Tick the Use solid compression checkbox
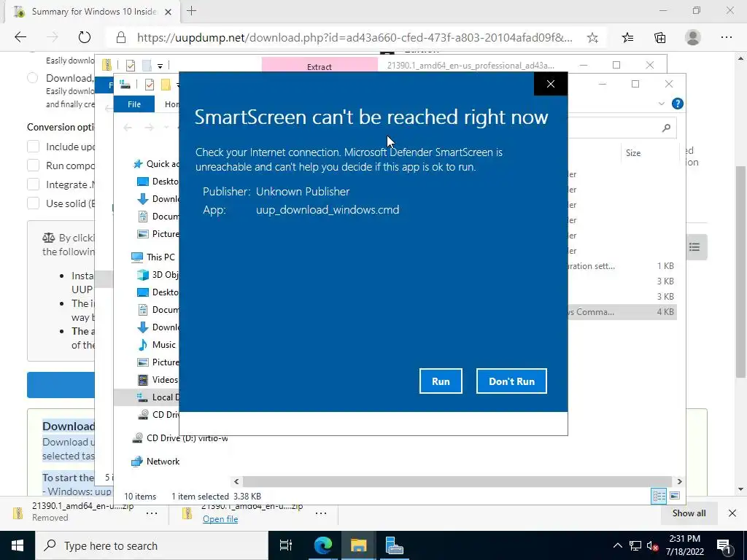Image resolution: width=747 pixels, height=560 pixels. [34, 203]
